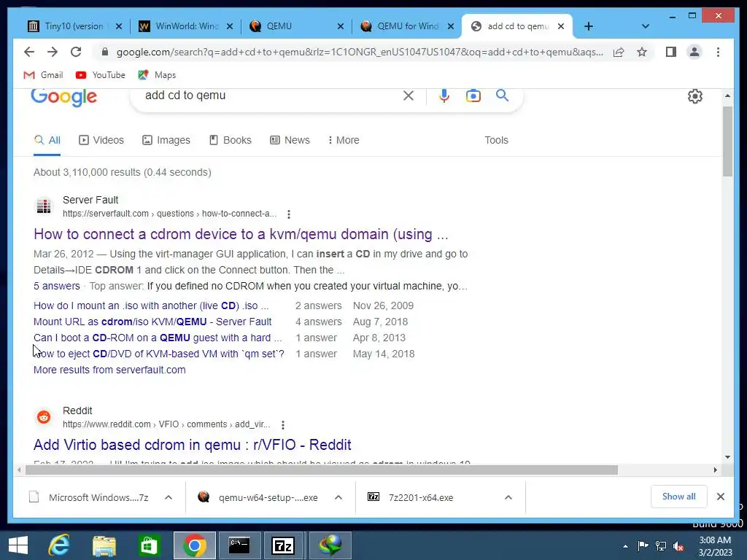Click the address bar URL
This screenshot has width=747, height=560.
[360, 52]
